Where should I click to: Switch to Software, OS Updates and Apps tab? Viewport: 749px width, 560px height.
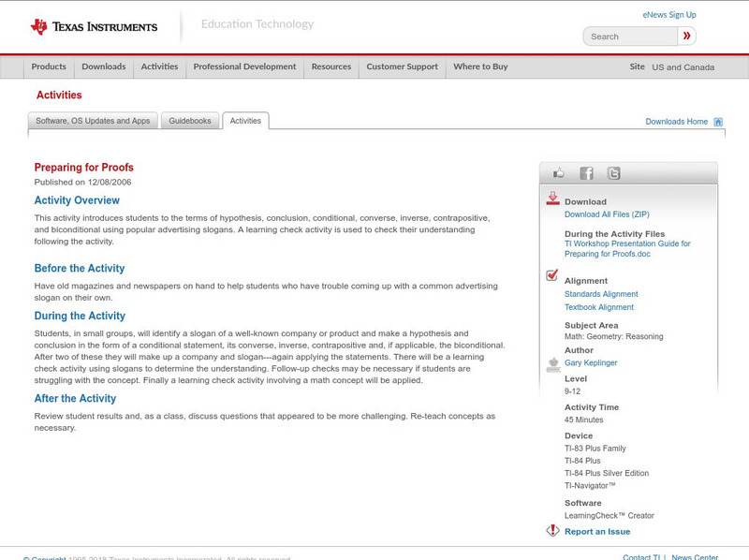pos(93,121)
